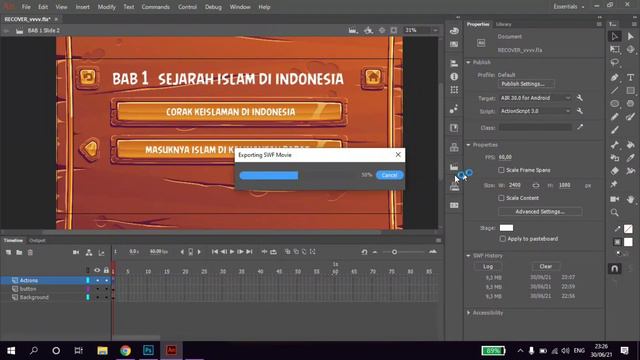
Task: Toggle visibility dot of button layer
Action: pyautogui.click(x=98, y=289)
